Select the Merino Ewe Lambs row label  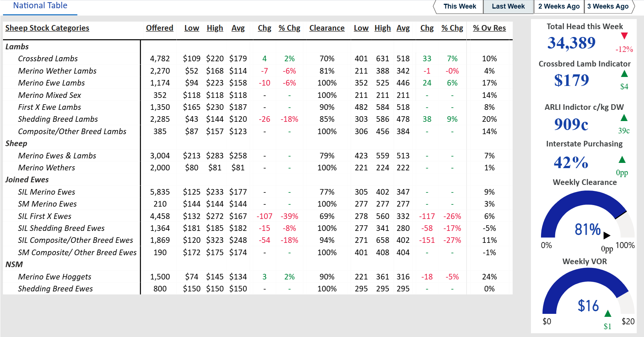(x=51, y=83)
